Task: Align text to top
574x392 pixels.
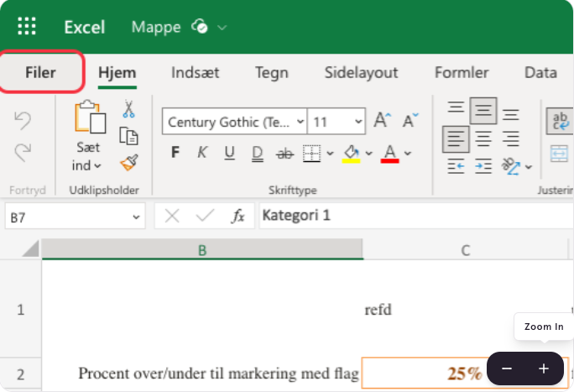Action: tap(456, 107)
